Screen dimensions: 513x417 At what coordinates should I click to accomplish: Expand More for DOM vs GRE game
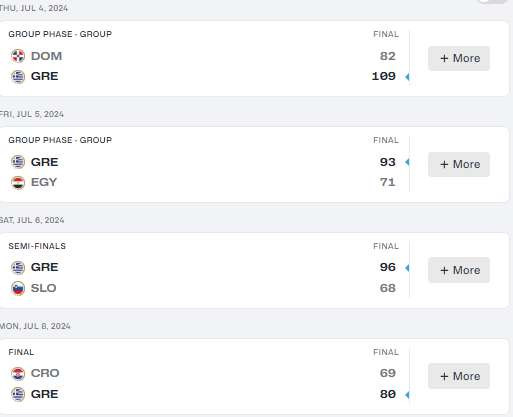[459, 58]
